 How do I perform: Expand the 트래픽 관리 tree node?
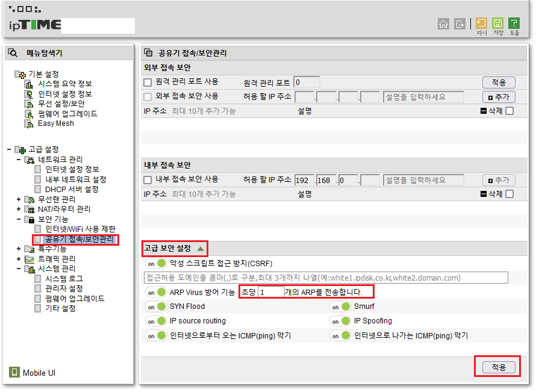(19, 259)
